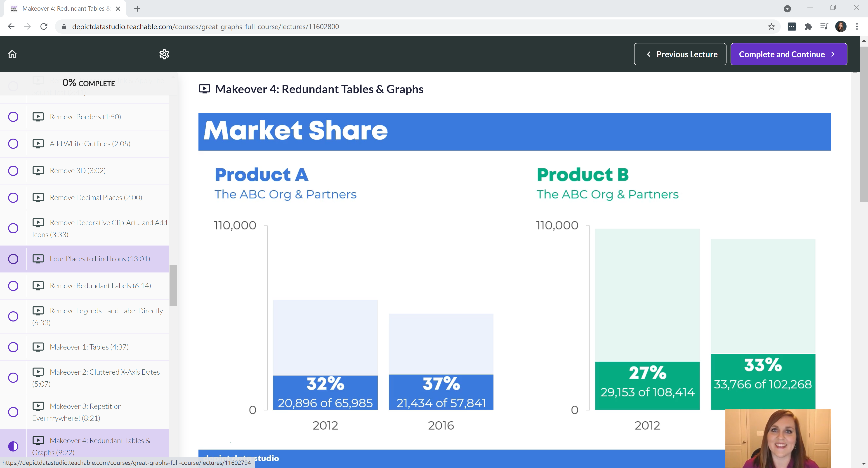Open lecture Add White Outlines (2:05)
This screenshot has height=468, width=868.
pos(84,144)
